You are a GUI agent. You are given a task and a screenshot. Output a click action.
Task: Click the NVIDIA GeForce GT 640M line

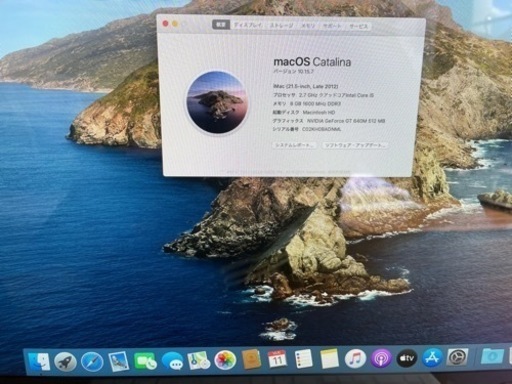tap(329, 121)
